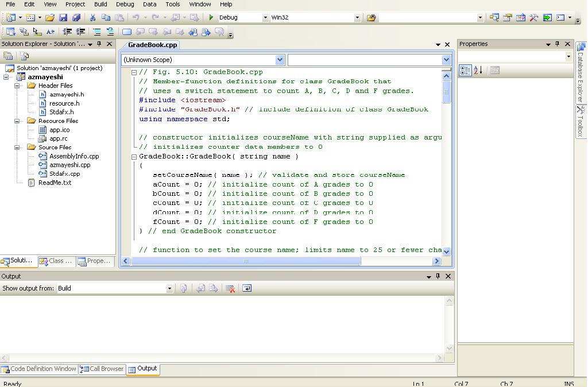Click the Start Page green arrow icon

(x=547, y=17)
